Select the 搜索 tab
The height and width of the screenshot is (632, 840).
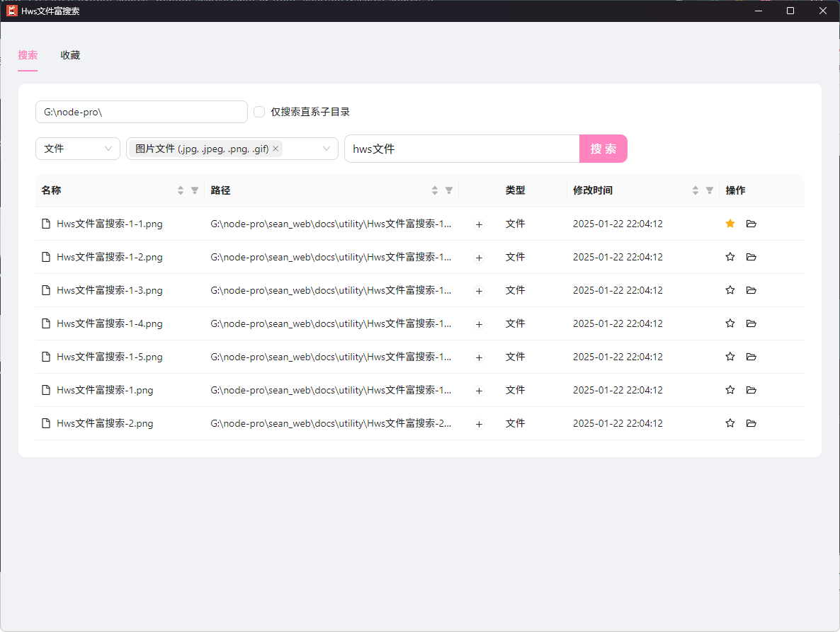pos(28,55)
